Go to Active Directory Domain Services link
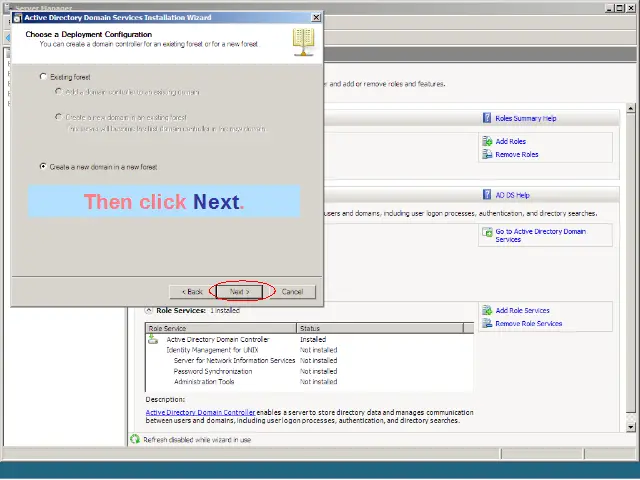Screen dimensions: 640x480 coord(540,235)
